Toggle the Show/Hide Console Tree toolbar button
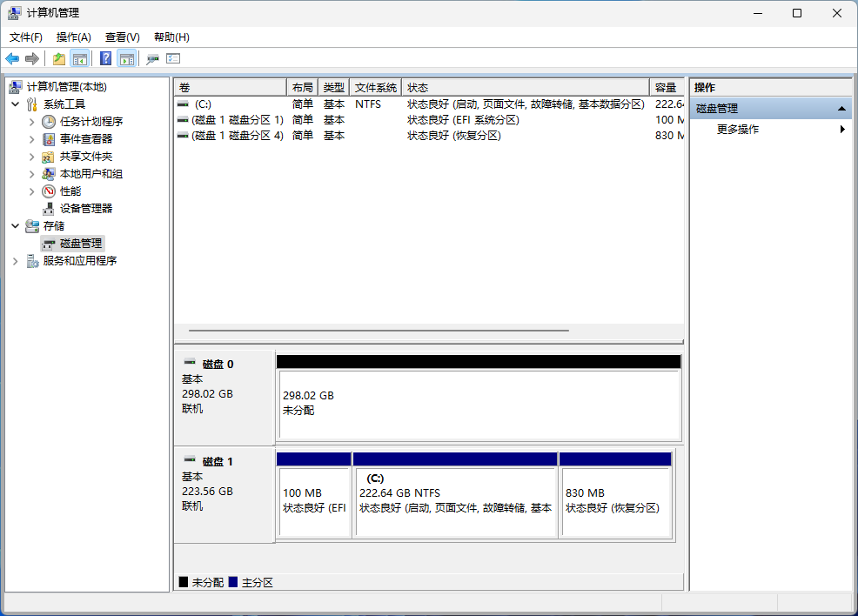The width and height of the screenshot is (858, 616). pyautogui.click(x=80, y=58)
